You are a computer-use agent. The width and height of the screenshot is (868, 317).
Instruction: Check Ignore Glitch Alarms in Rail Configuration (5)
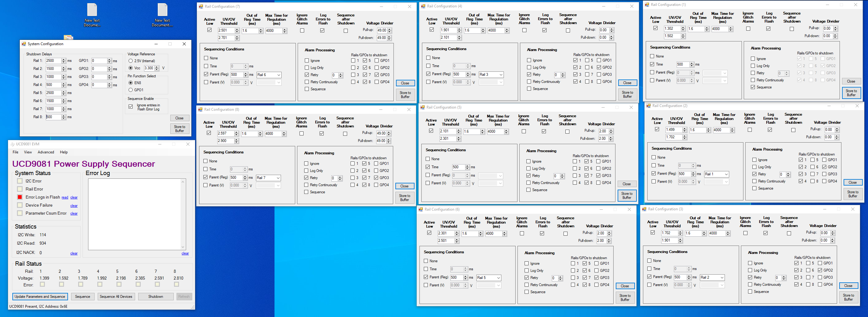tap(524, 131)
